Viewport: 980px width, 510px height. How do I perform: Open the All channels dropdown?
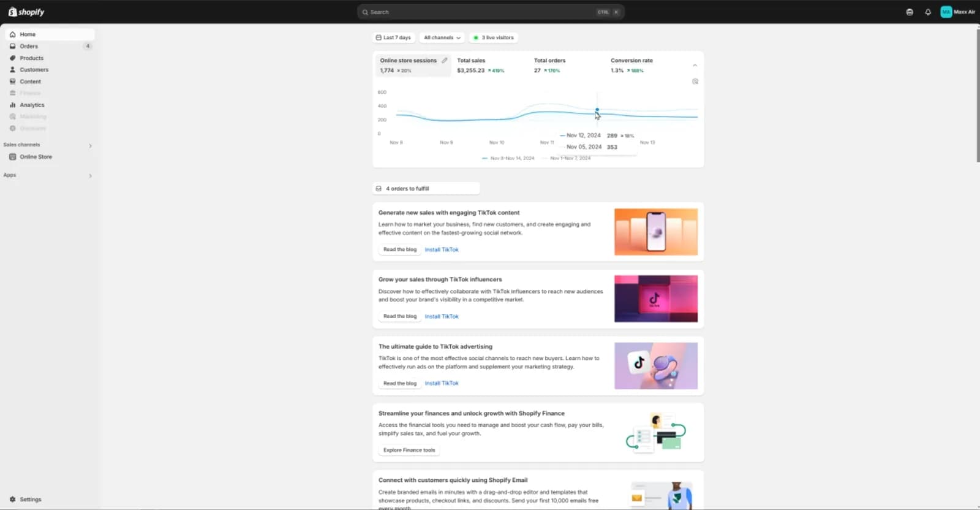pos(442,37)
